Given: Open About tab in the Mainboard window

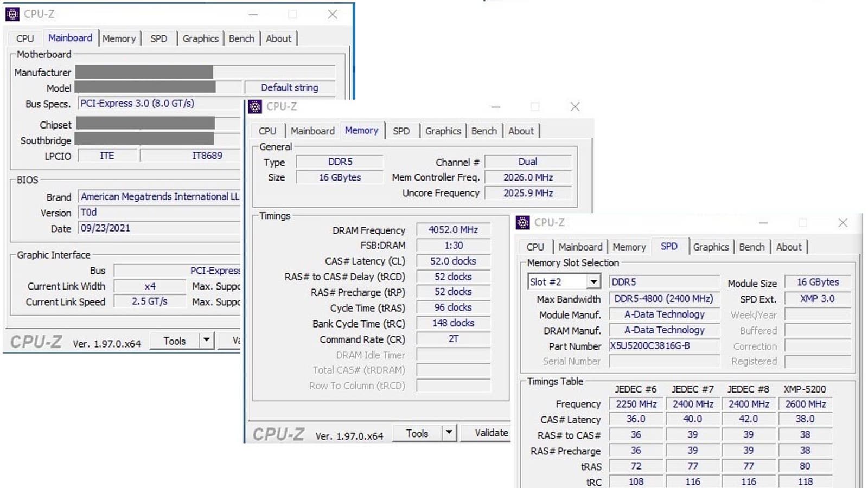Looking at the screenshot, I should (279, 38).
